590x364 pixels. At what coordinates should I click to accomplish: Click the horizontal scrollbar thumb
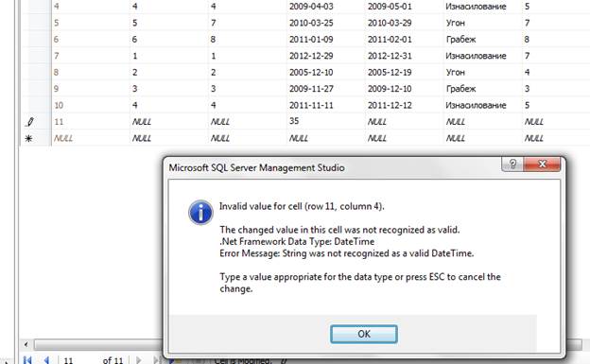(x=97, y=344)
